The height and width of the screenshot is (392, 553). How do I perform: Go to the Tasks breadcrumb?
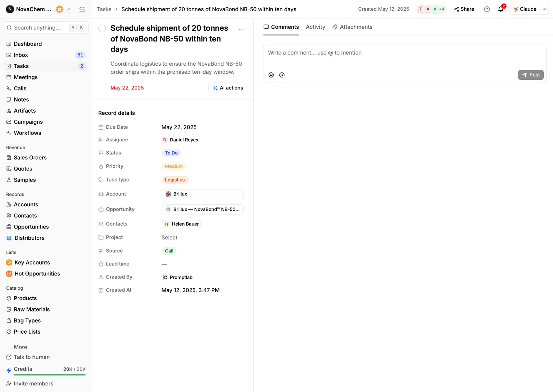tap(104, 9)
